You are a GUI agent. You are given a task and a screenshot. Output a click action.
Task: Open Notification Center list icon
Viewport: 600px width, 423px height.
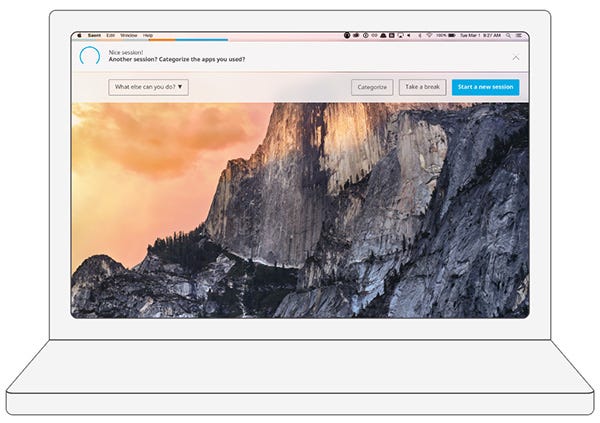coord(519,35)
